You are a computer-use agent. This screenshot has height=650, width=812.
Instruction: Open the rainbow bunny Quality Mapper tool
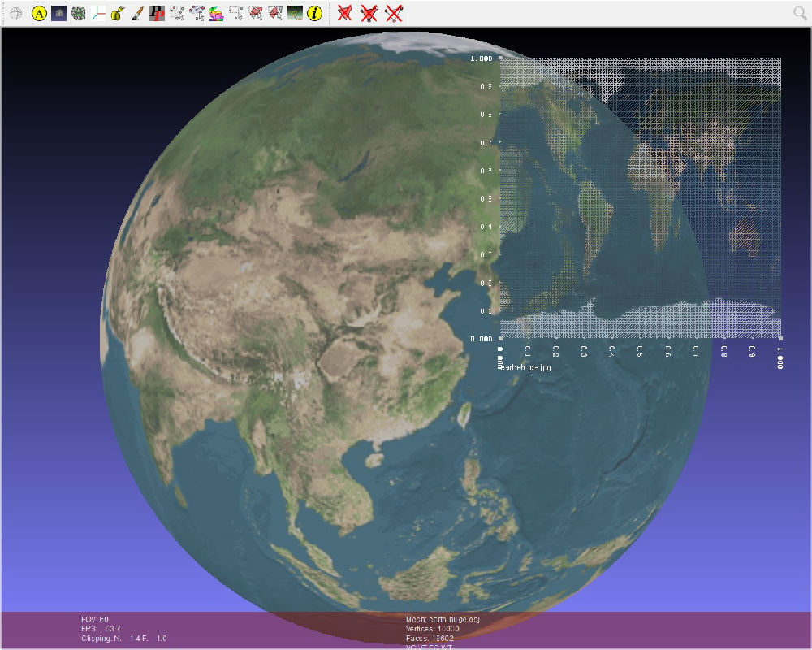tap(216, 14)
